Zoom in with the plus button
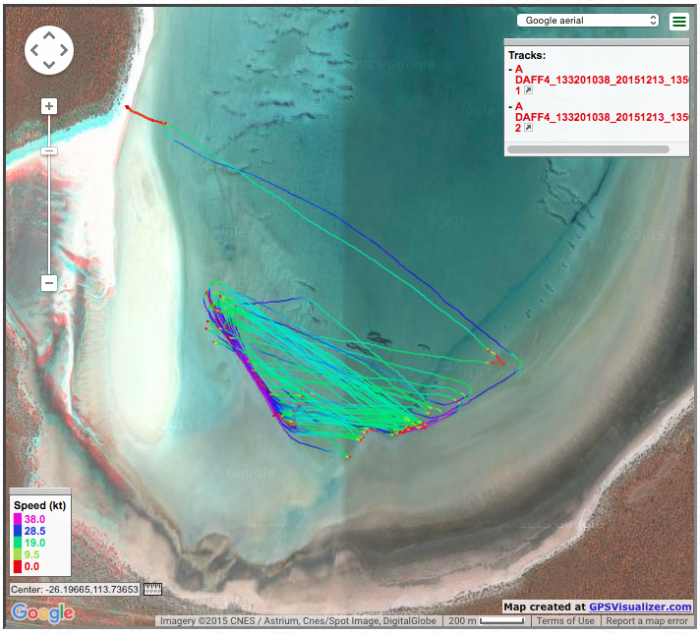Image resolution: width=700 pixels, height=634 pixels. [x=49, y=106]
